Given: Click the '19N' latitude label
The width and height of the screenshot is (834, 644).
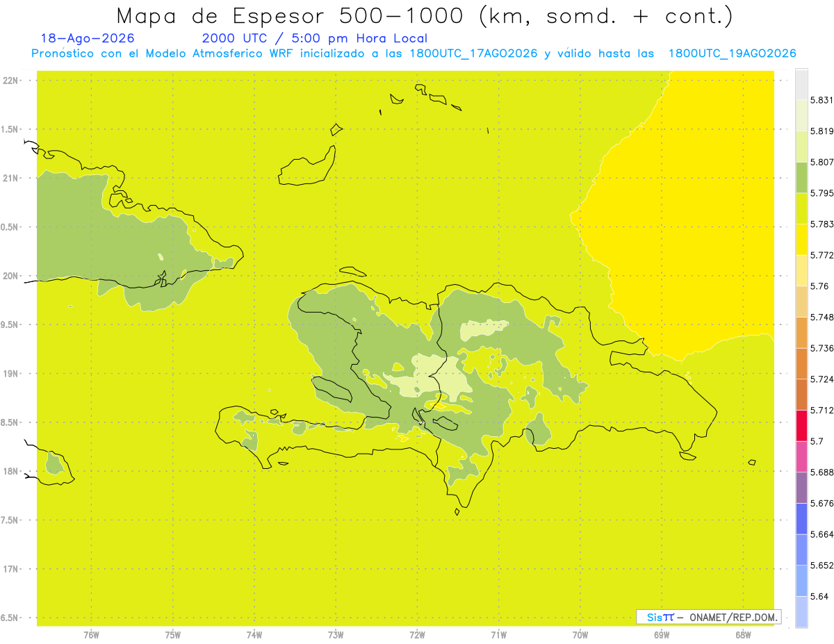Looking at the screenshot, I should (11, 373).
